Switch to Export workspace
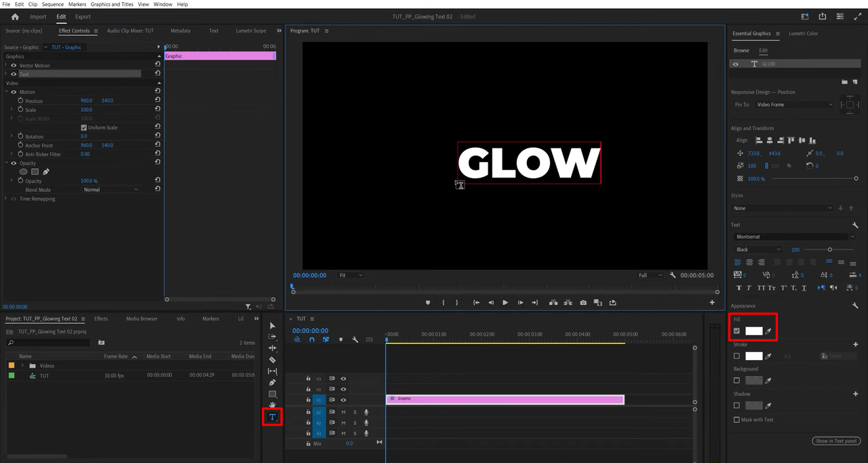The width and height of the screenshot is (868, 463). pyautogui.click(x=83, y=16)
